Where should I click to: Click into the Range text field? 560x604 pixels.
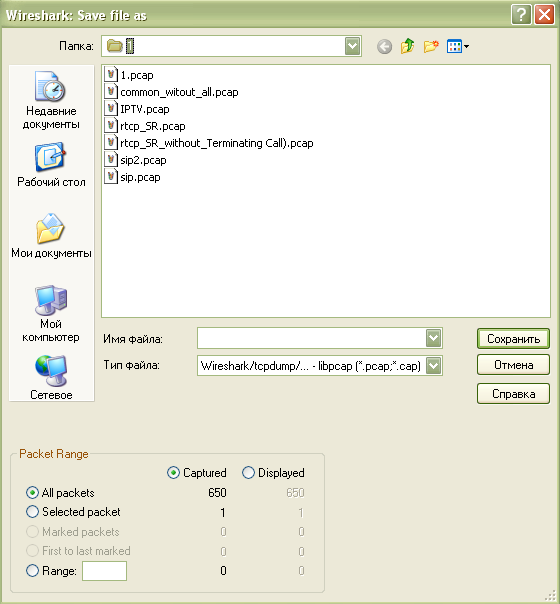click(x=104, y=571)
